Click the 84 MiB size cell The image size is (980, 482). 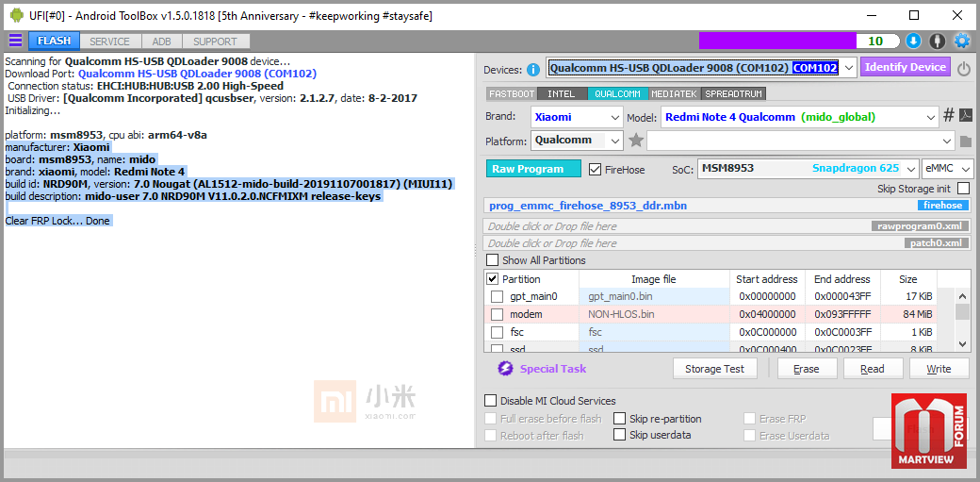tap(908, 314)
